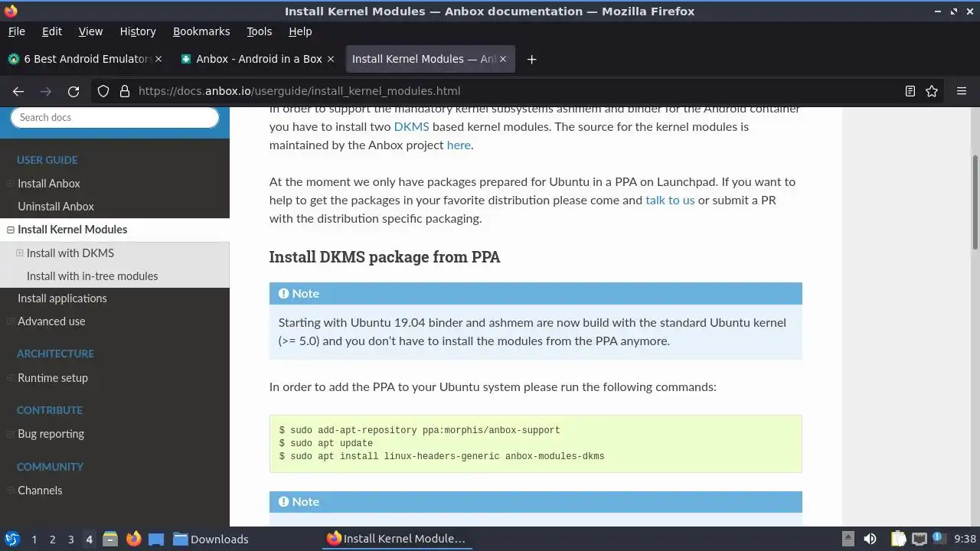
Task: Expand the 'Install with DKMS' subsection
Action: coord(20,253)
